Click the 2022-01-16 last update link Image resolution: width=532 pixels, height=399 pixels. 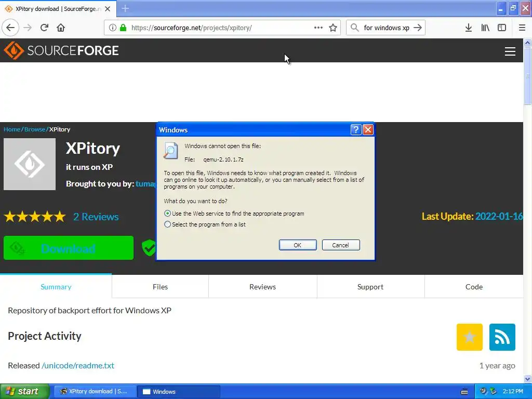499,216
